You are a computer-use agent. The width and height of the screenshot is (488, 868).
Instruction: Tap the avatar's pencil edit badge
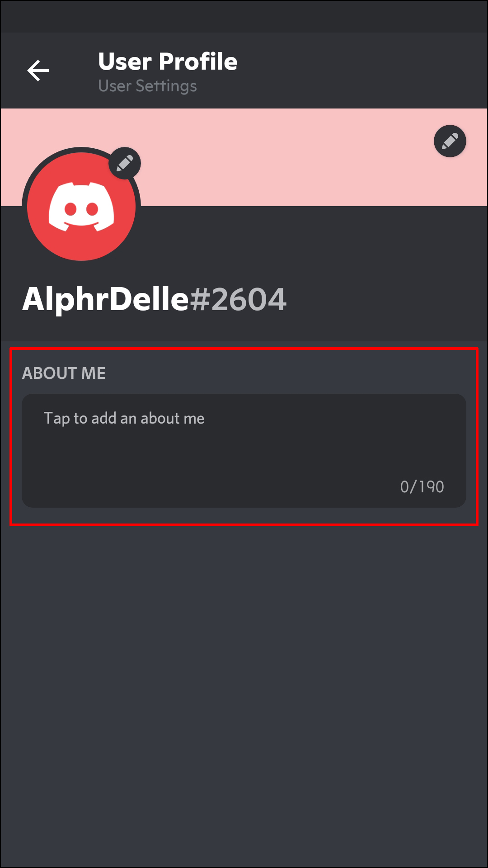tap(125, 163)
